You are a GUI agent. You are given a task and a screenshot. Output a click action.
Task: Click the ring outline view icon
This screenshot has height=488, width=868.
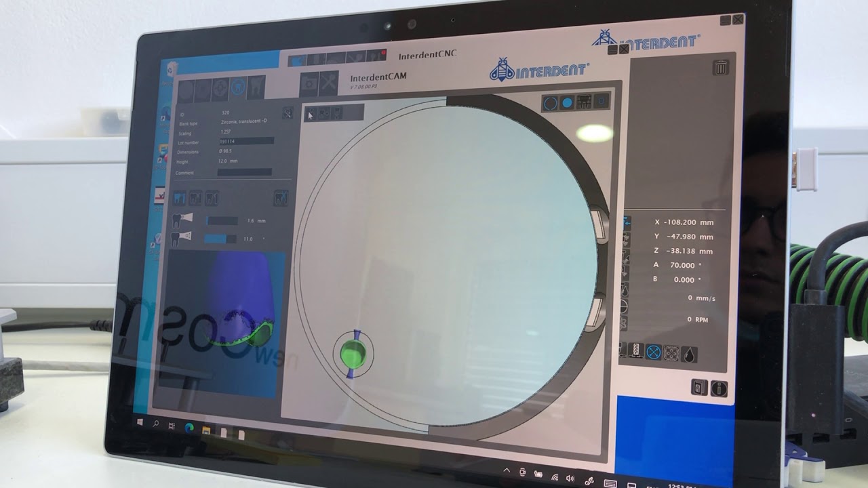point(551,103)
